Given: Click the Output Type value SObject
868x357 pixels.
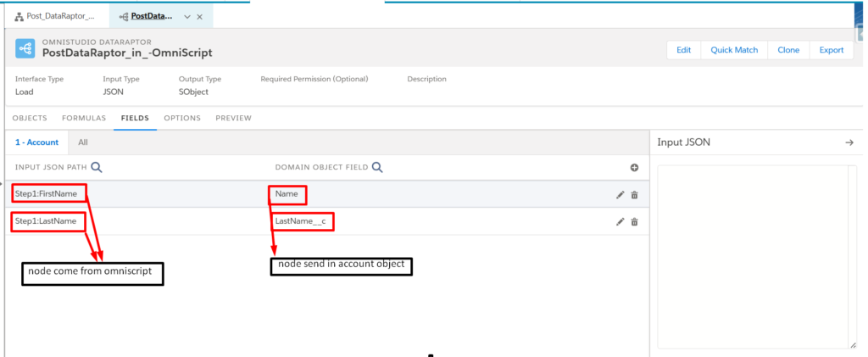Looking at the screenshot, I should pyautogui.click(x=193, y=92).
